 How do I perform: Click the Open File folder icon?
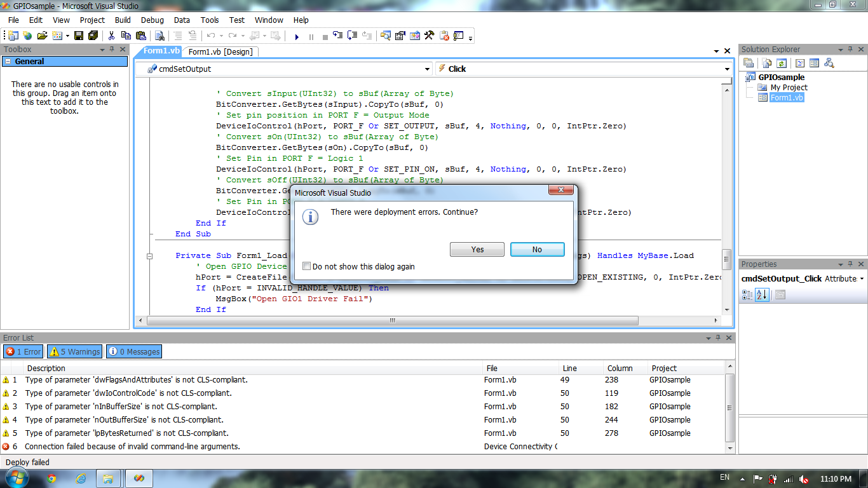coord(43,36)
